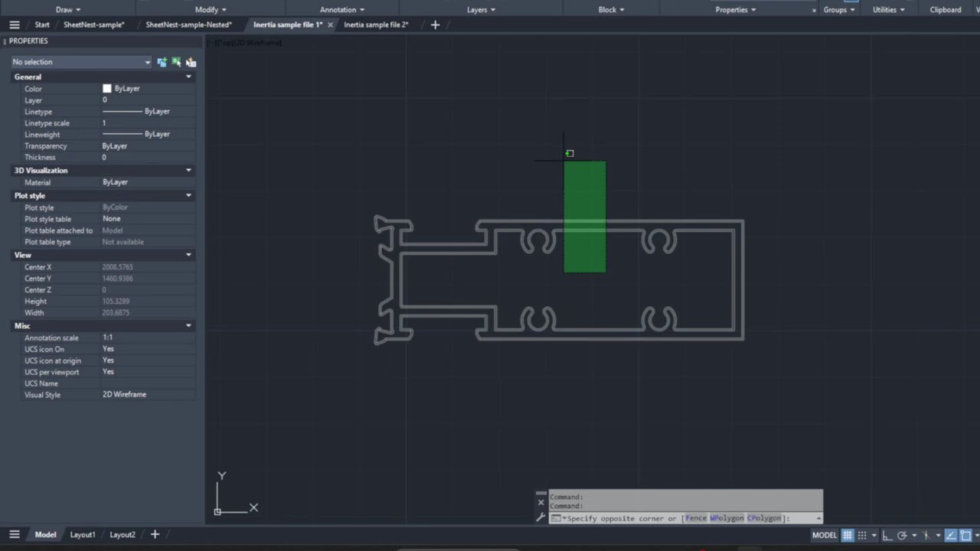Open the layout tabs hamburger menu at bottom

click(15, 534)
